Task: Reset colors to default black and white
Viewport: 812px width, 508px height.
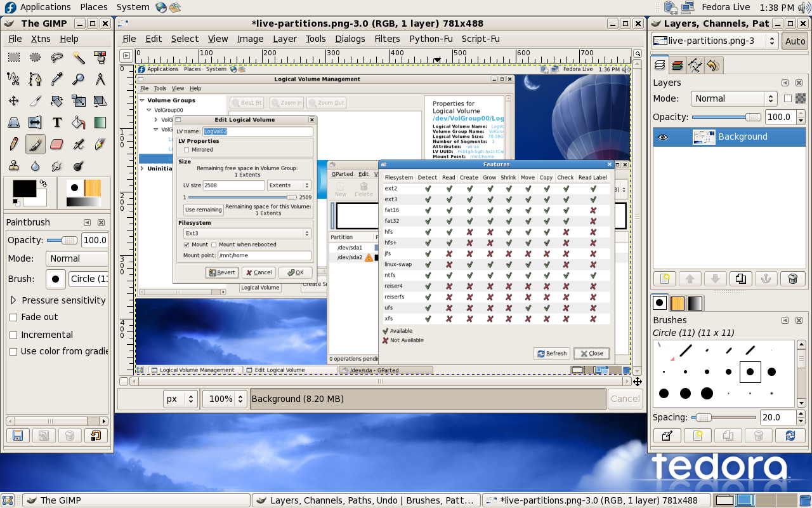Action: (x=16, y=203)
